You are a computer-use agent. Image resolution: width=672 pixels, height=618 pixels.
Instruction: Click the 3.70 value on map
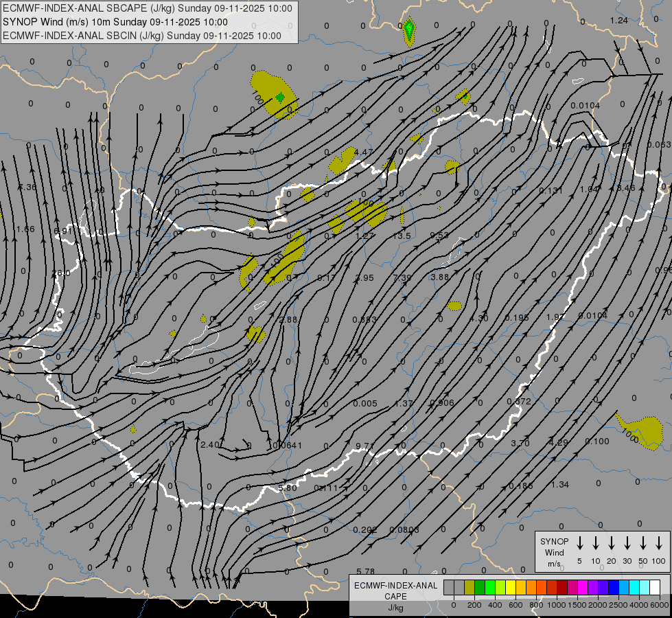click(520, 443)
